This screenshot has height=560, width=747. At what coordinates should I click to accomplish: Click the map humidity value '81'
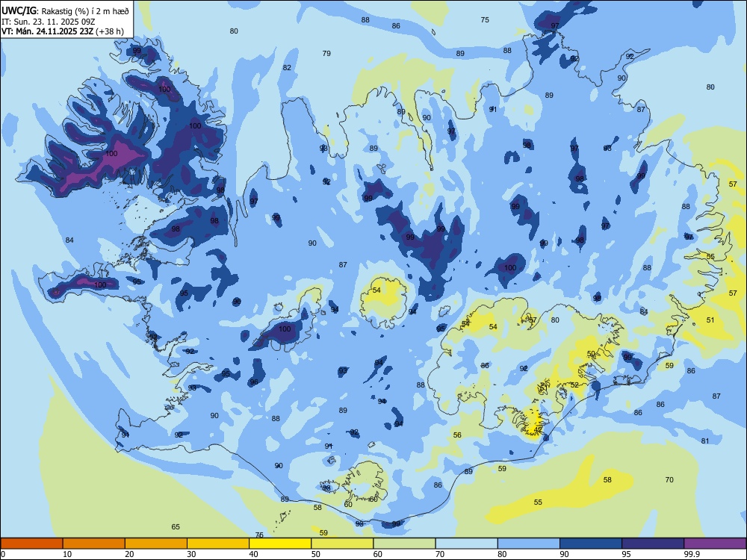(705, 441)
